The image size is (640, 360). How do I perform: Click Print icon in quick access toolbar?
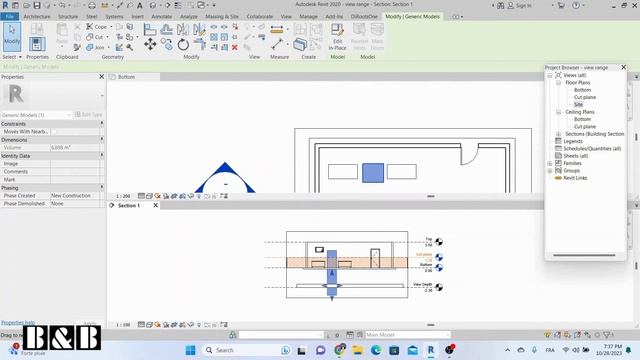pos(92,5)
